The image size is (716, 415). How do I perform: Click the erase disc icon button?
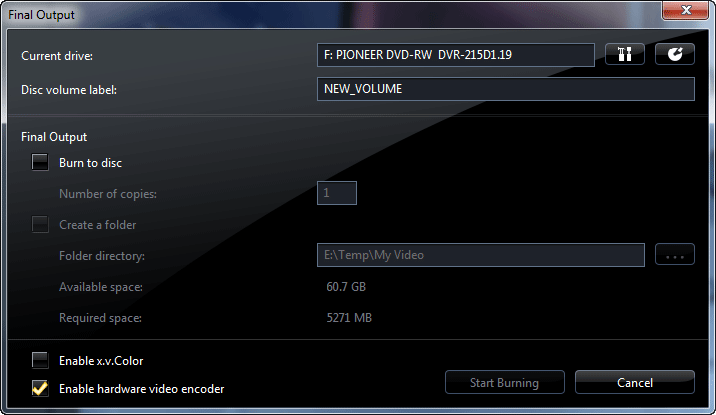[x=674, y=54]
